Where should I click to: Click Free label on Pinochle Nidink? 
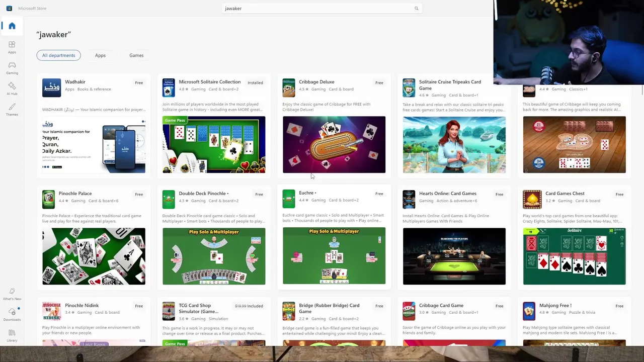tap(139, 306)
